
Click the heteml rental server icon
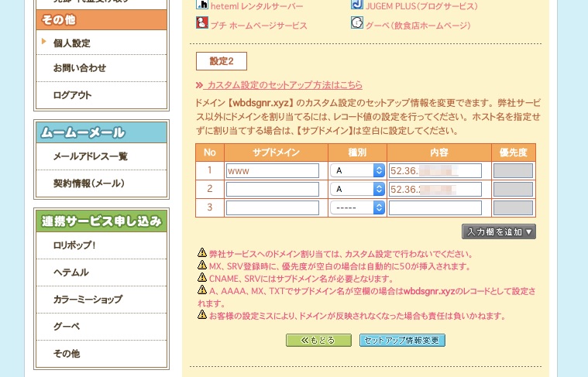[x=201, y=5]
